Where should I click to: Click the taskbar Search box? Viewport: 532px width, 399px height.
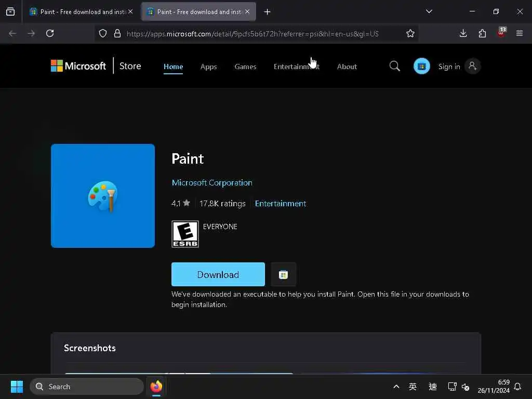pos(87,387)
